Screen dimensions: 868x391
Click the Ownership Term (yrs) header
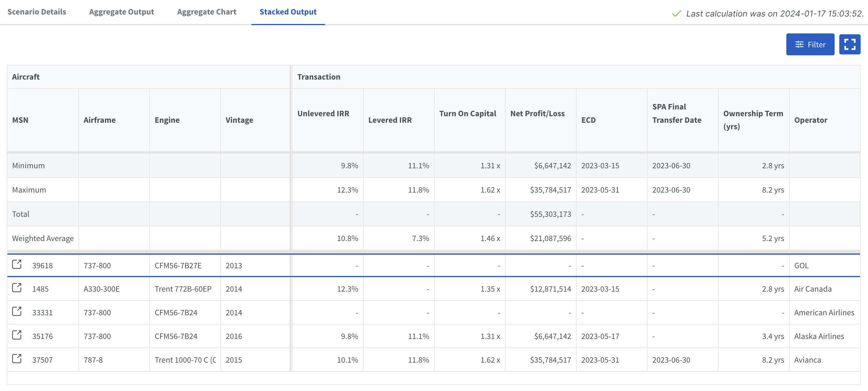753,120
